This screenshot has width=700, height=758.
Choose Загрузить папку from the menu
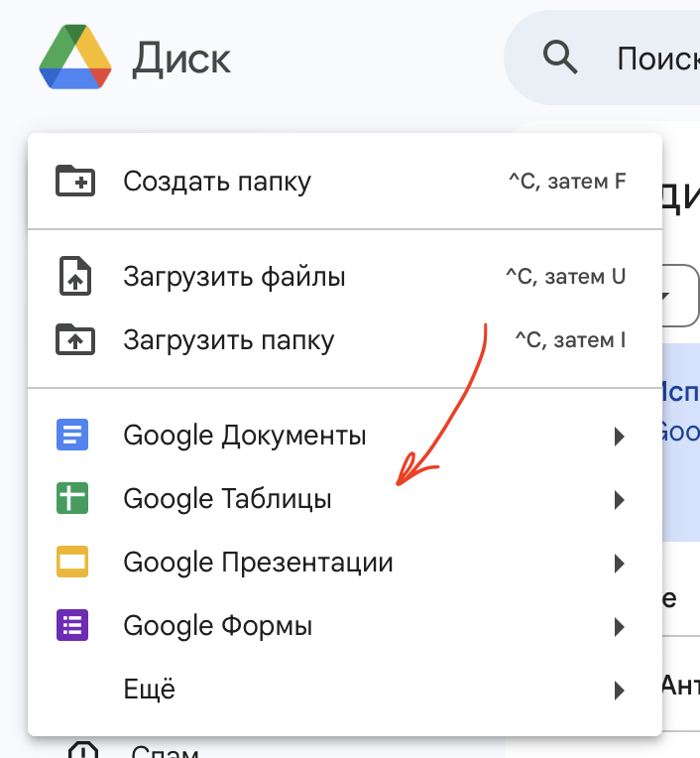click(x=228, y=340)
